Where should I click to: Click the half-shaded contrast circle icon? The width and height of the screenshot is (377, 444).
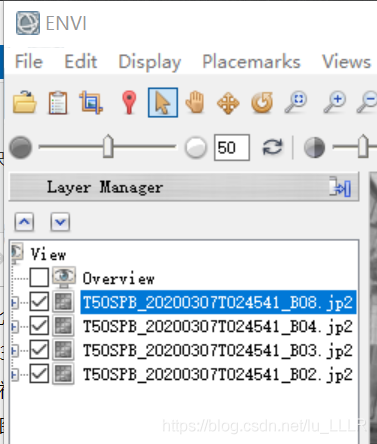[x=314, y=147]
